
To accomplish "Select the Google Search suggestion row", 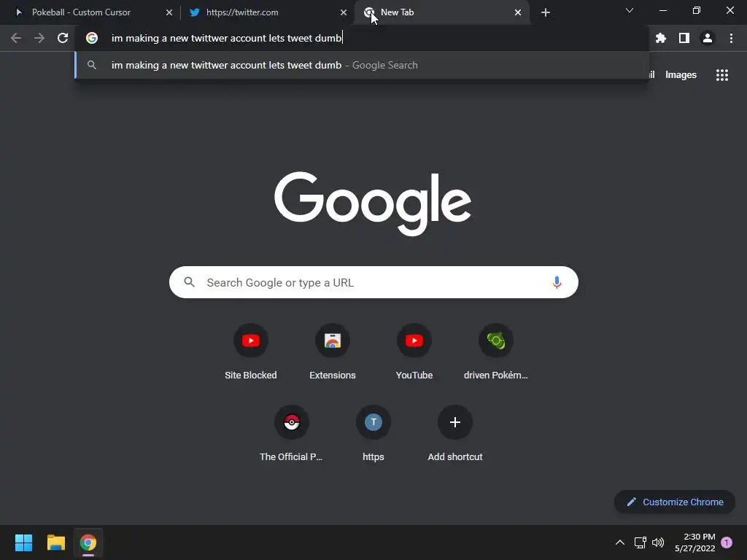I will coord(362,65).
